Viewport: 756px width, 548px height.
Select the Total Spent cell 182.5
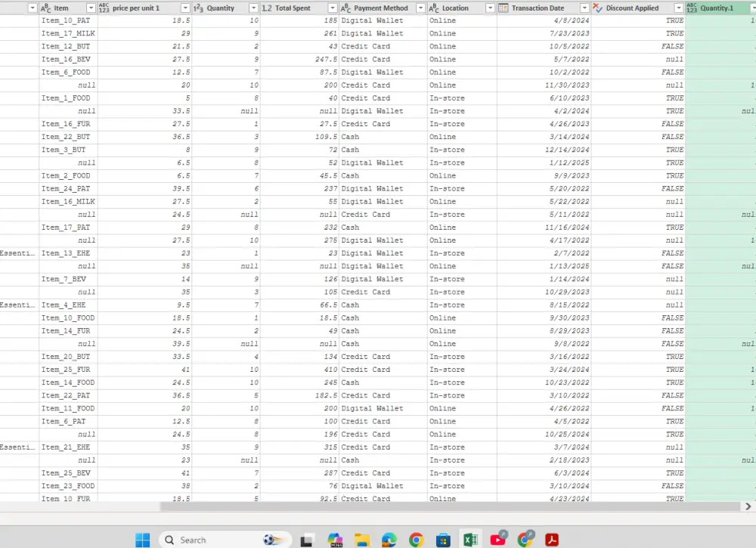point(299,395)
